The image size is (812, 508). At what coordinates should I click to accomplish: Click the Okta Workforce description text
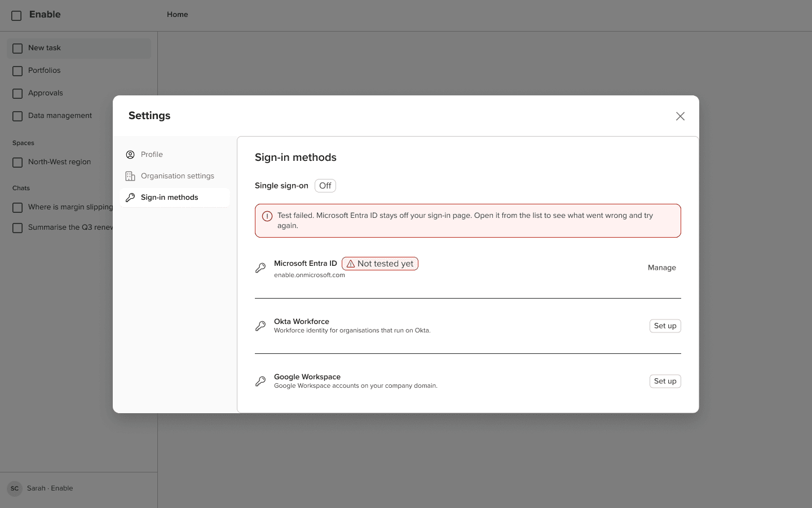pos(352,331)
